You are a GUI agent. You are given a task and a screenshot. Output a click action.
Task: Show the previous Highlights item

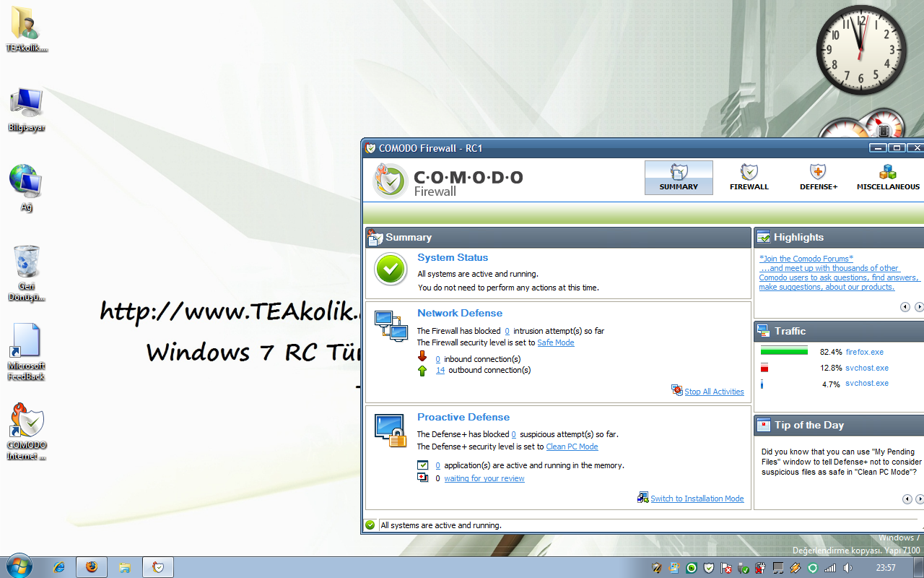pos(905,307)
